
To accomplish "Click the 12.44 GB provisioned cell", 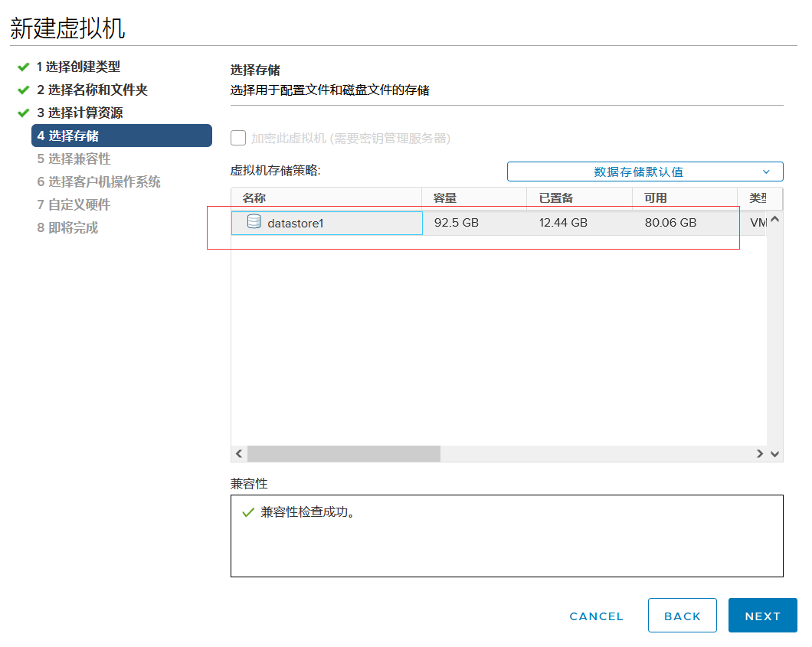I will tap(563, 223).
